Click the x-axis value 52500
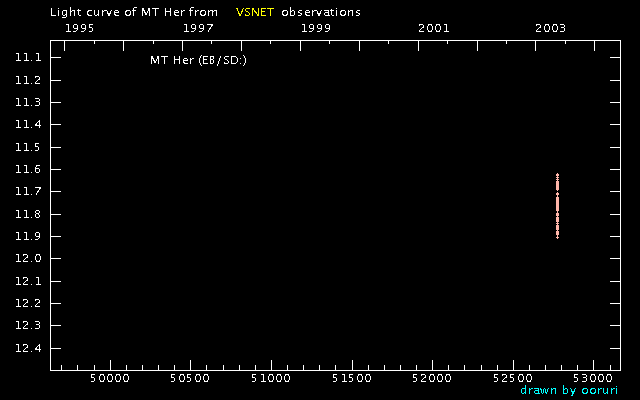This screenshot has height=400, width=640. (513, 378)
